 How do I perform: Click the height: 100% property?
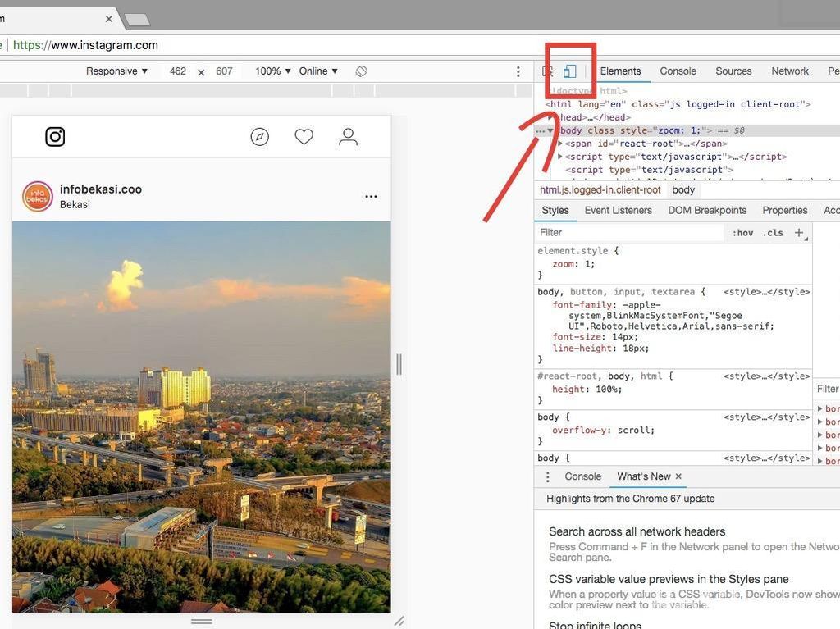pyautogui.click(x=587, y=390)
